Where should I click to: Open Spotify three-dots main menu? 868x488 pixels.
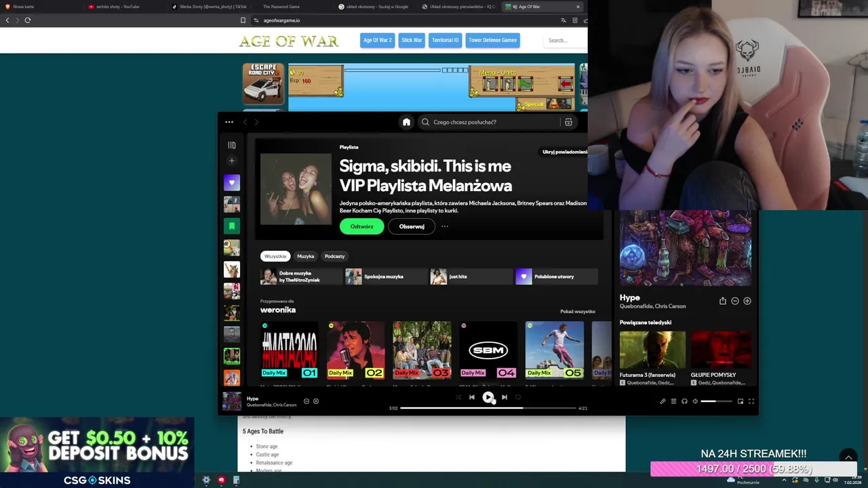click(x=229, y=122)
